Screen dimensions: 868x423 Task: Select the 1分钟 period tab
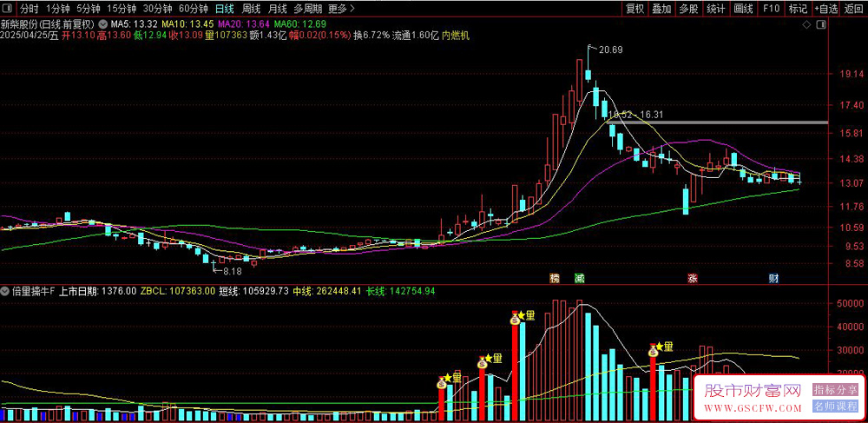point(57,9)
